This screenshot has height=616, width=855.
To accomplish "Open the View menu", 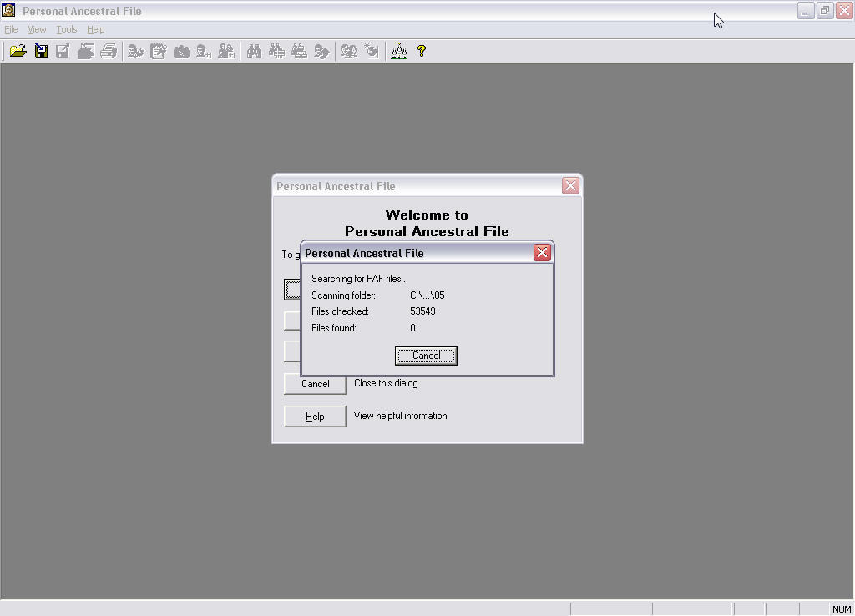I will click(36, 28).
